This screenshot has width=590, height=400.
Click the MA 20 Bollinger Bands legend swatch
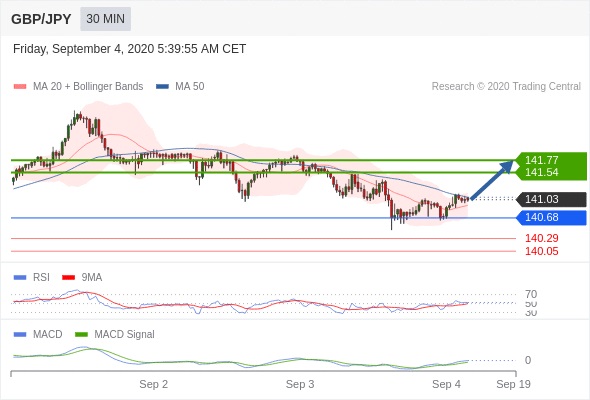pos(20,87)
